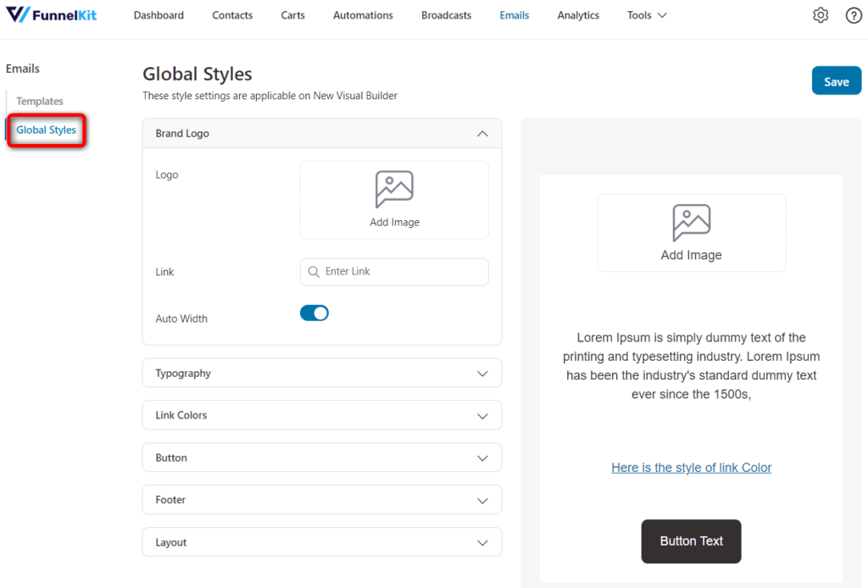
Task: Expand the Layout section
Action: pos(322,542)
